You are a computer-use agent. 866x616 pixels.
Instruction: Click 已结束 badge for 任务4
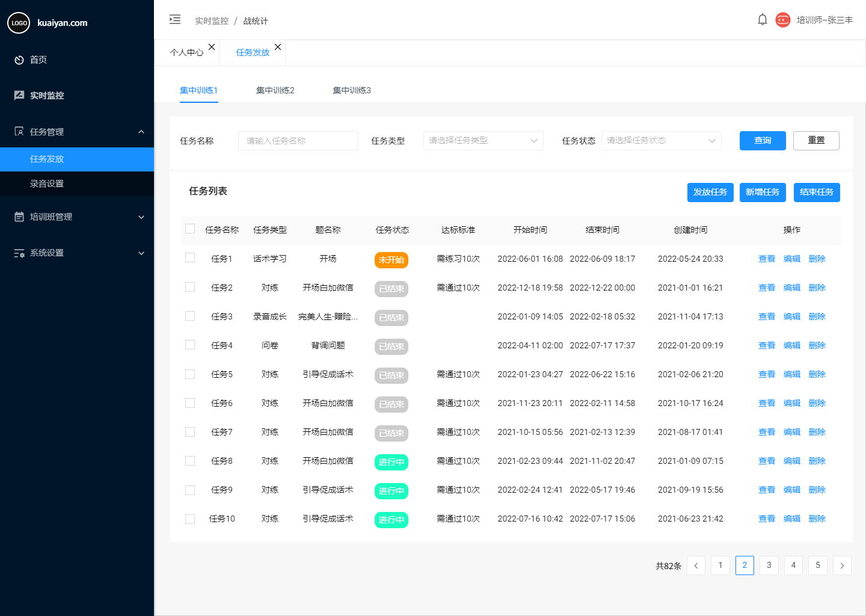pyautogui.click(x=392, y=346)
